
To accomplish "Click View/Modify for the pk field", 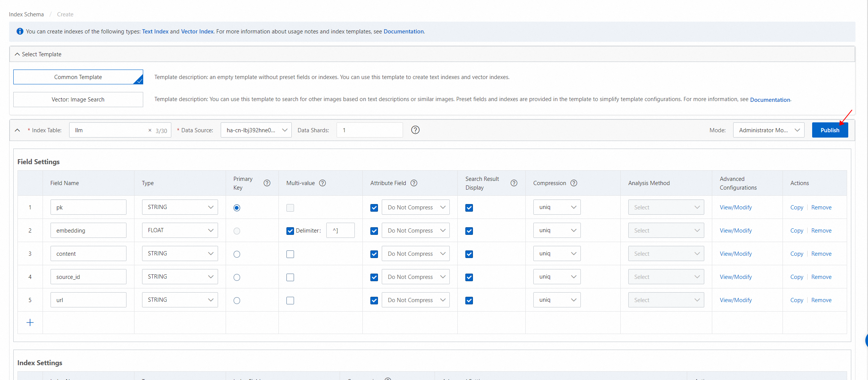I will [x=736, y=207].
